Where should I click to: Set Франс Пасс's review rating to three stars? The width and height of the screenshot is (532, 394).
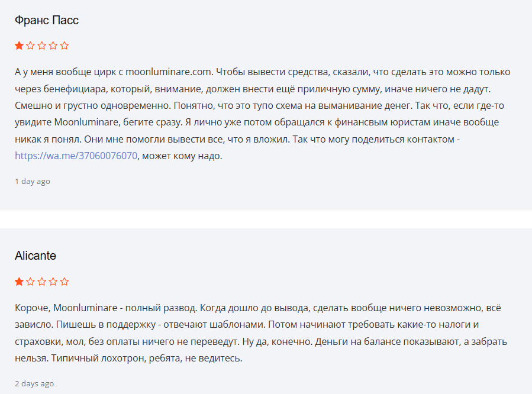pyautogui.click(x=42, y=46)
